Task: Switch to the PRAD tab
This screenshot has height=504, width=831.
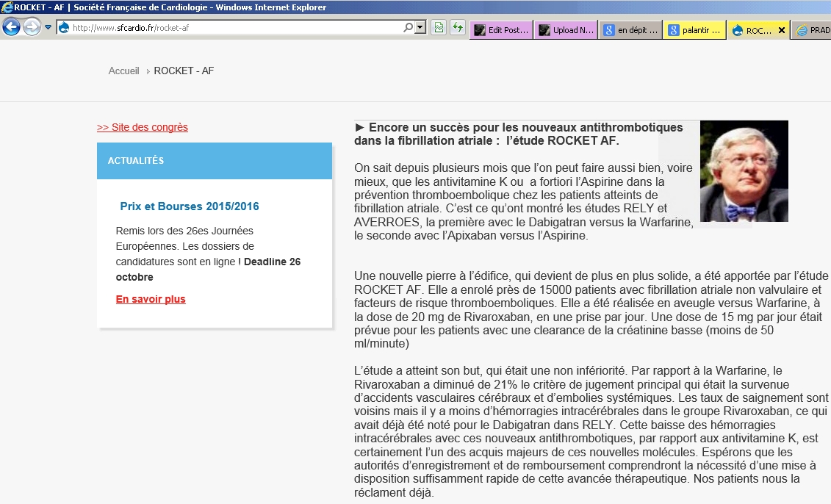Action: (813, 30)
